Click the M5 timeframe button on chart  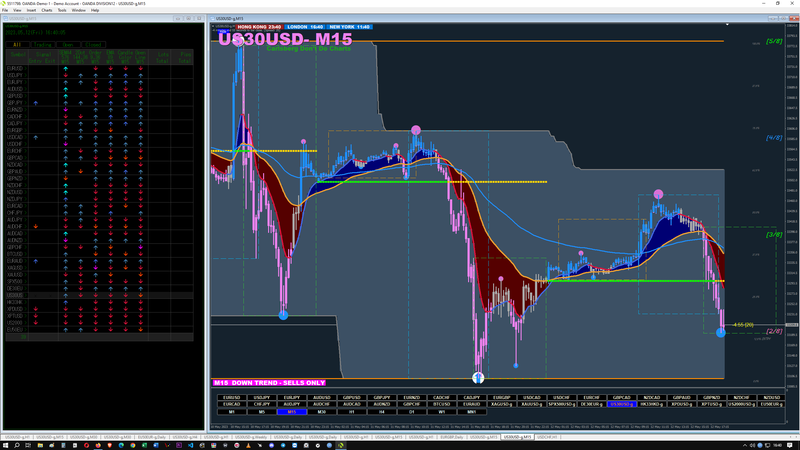(x=262, y=412)
